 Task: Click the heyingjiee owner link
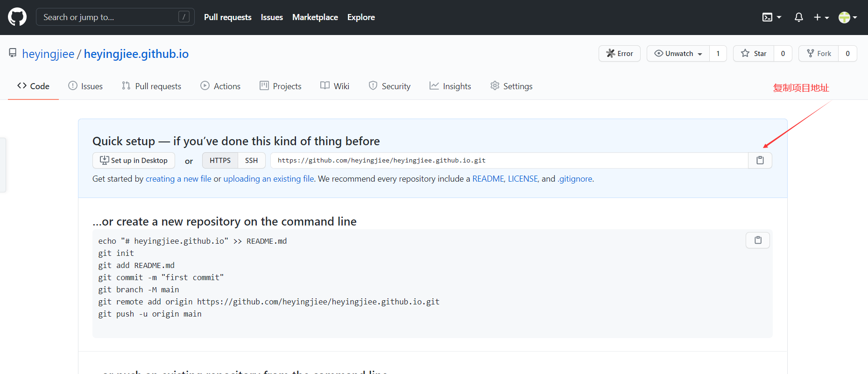[x=48, y=54]
